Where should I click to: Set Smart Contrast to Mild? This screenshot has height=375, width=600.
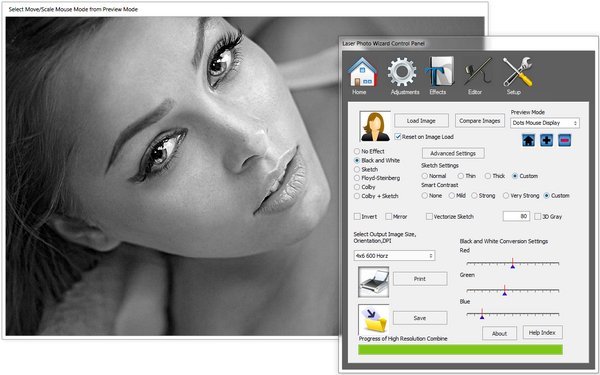[457, 196]
